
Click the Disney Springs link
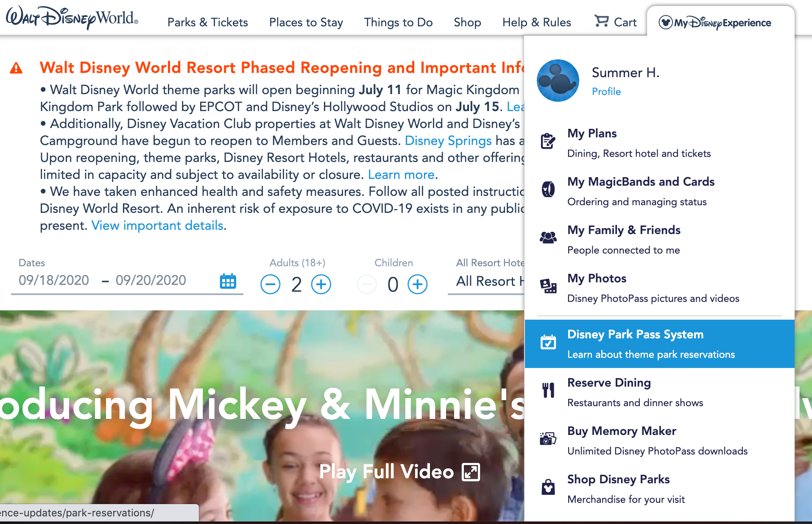pos(448,140)
